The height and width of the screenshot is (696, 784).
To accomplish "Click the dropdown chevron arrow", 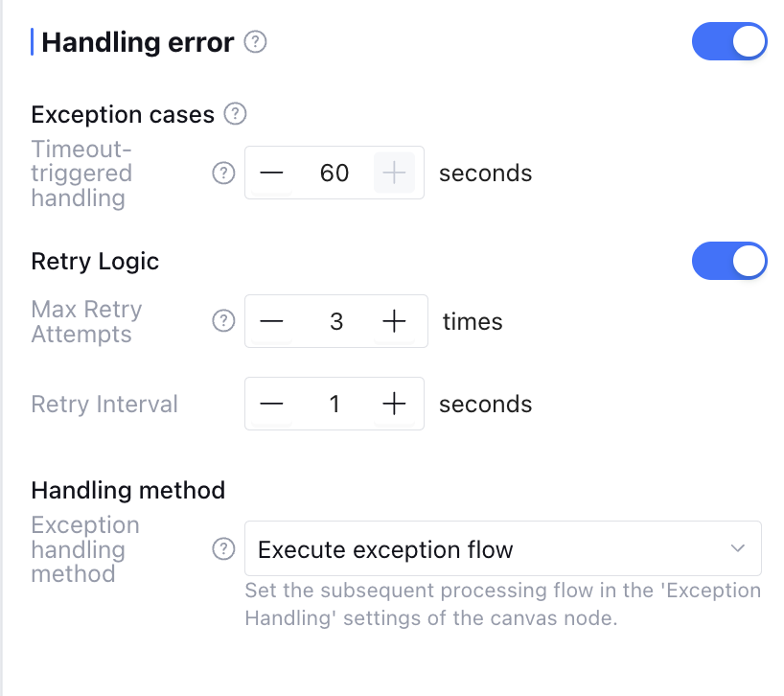I will [x=737, y=549].
